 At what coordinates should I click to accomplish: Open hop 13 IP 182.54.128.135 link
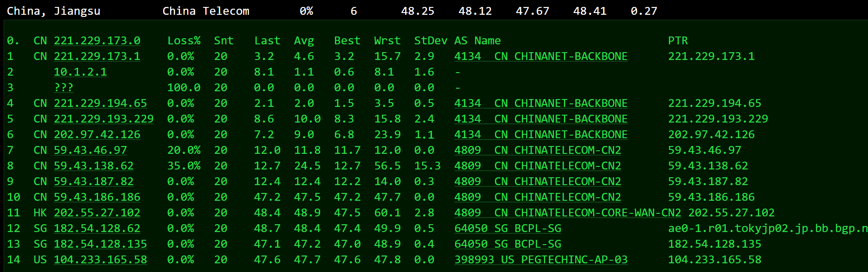pyautogui.click(x=100, y=244)
